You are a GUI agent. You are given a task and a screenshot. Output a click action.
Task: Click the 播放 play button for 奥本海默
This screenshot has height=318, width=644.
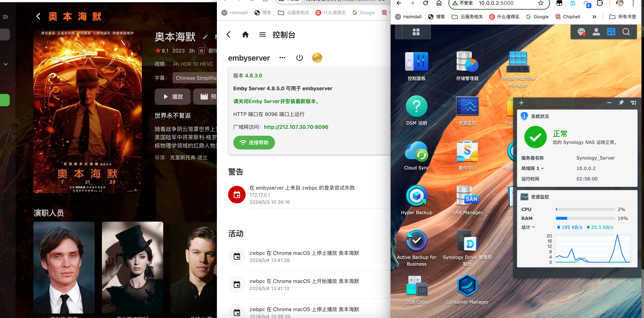click(173, 97)
